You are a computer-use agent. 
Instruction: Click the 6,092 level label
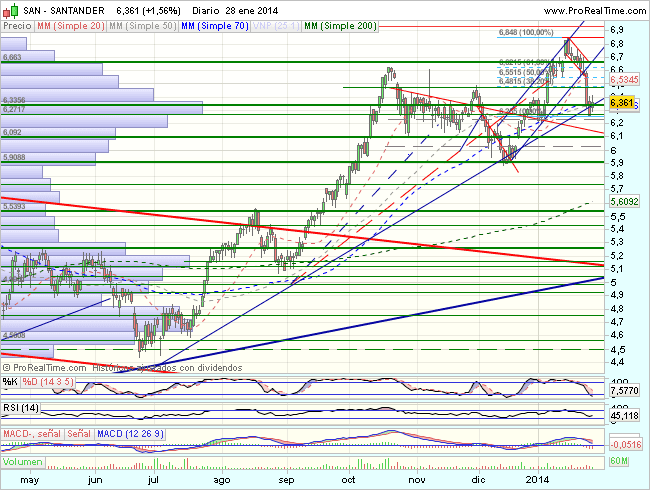click(x=12, y=132)
